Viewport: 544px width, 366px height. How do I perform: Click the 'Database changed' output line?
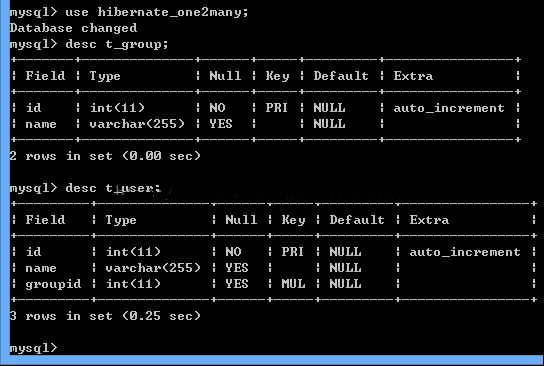74,28
